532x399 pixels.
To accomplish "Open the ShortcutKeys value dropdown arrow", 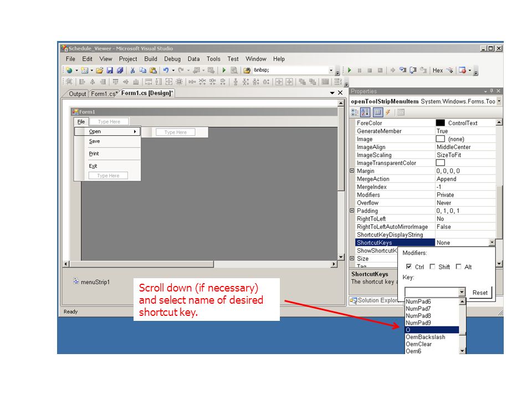I will click(492, 242).
